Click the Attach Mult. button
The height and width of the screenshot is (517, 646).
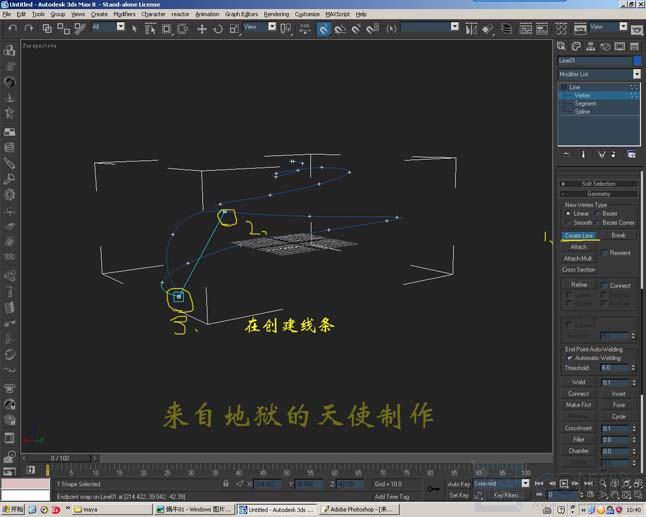point(578,258)
